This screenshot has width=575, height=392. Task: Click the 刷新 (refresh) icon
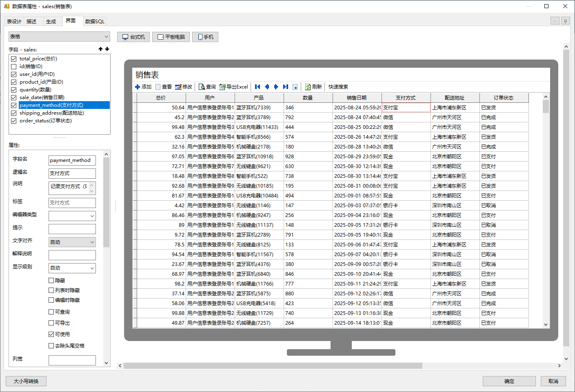308,87
